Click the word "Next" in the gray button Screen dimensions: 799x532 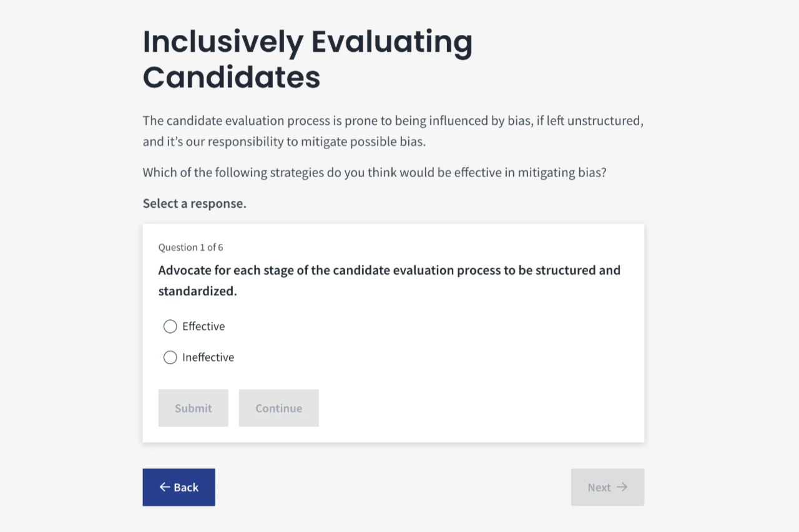coord(599,487)
